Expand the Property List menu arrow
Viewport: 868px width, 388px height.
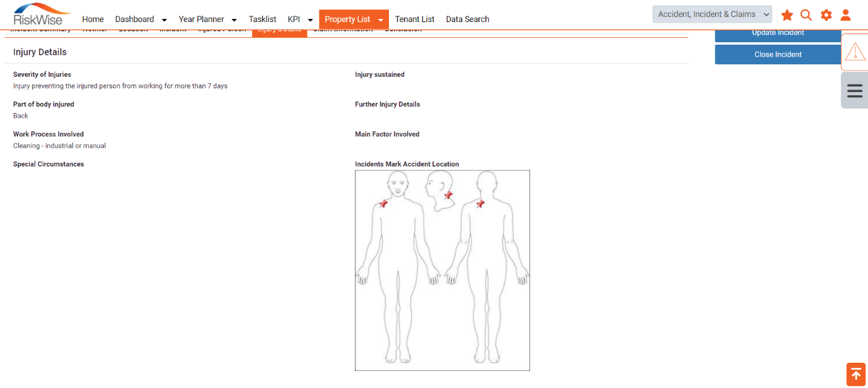point(381,20)
